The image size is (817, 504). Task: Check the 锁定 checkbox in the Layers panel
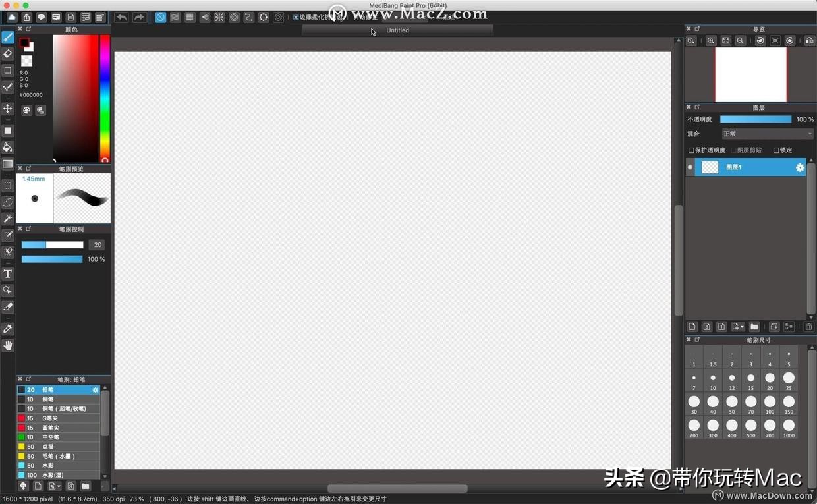(x=777, y=150)
